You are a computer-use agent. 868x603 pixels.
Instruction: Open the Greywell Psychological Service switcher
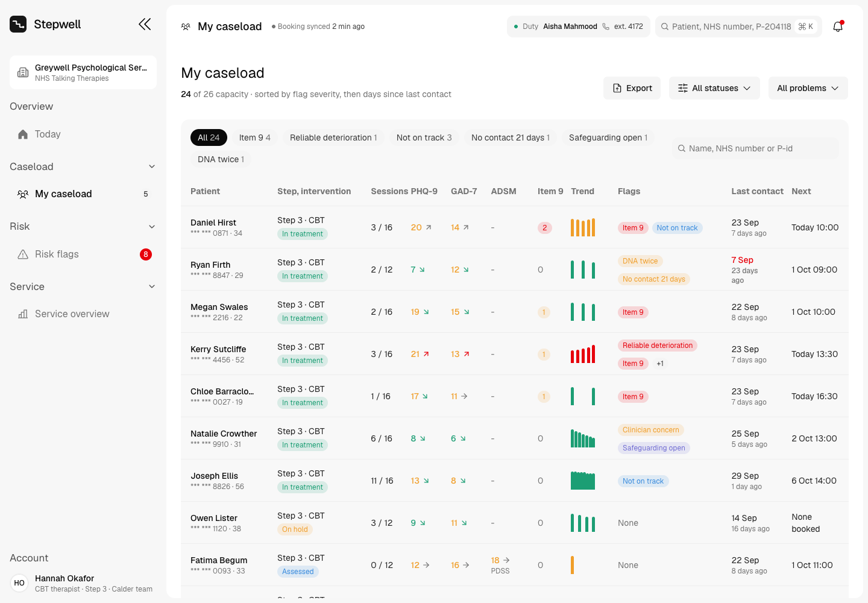tap(83, 72)
